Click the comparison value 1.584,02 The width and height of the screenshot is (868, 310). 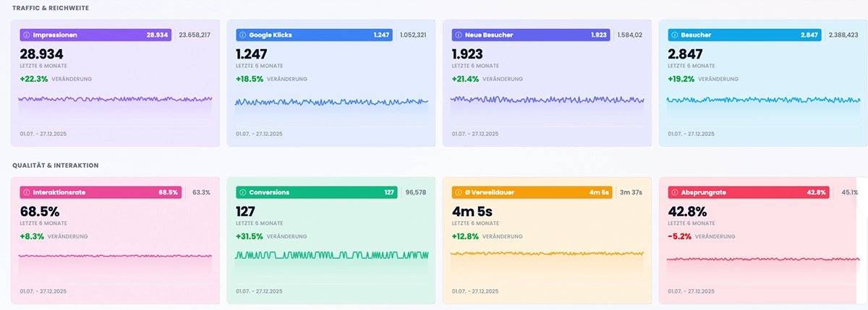[x=630, y=35]
